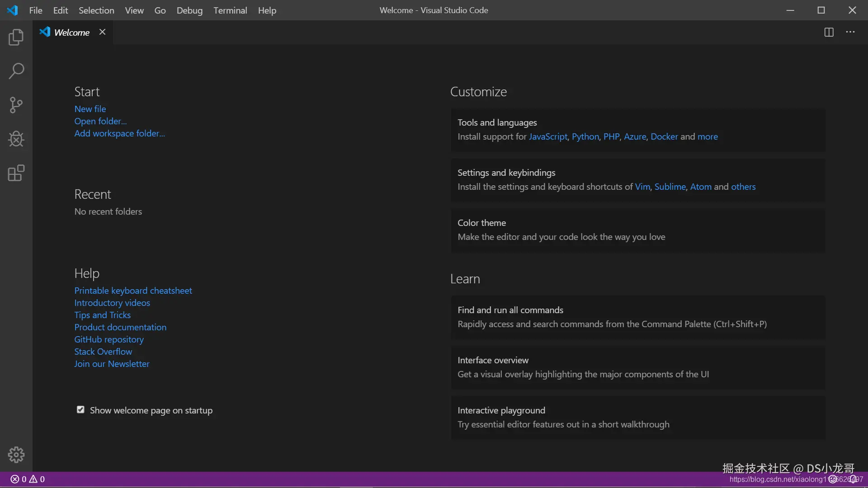The image size is (868, 488).
Task: Click the 'others' keybindings link
Action: click(743, 187)
